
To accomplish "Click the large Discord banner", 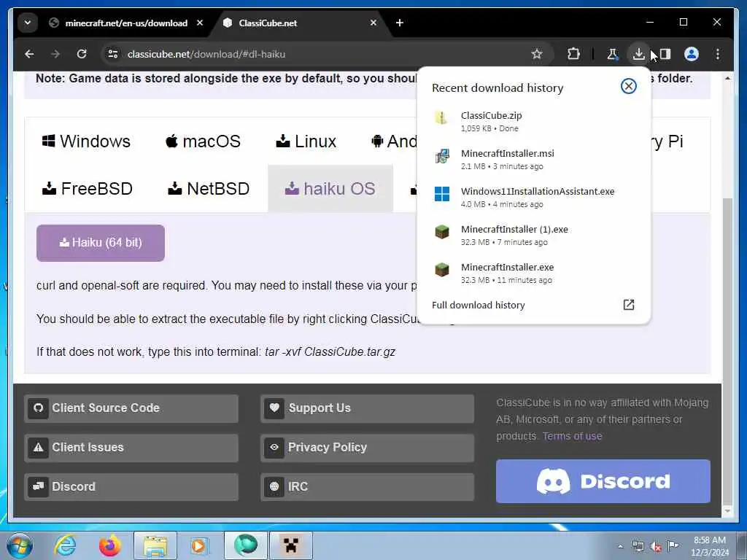I will pyautogui.click(x=603, y=481).
